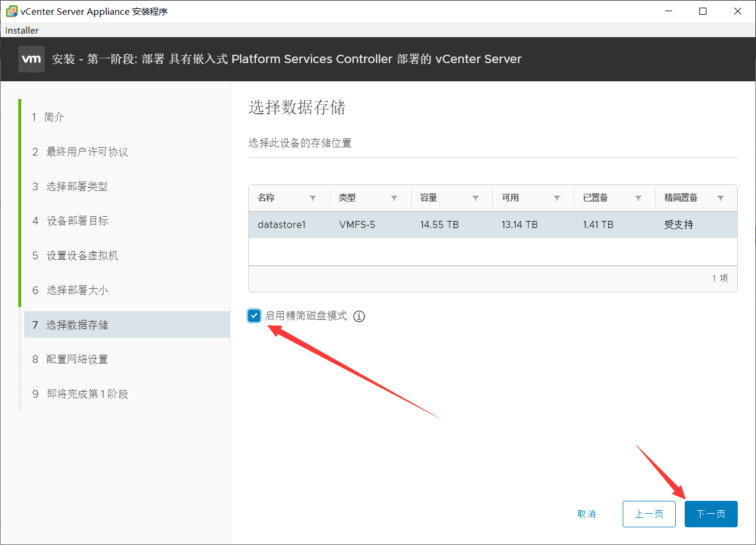Sort by the 类型 column header
This screenshot has height=545, width=756.
pyautogui.click(x=347, y=198)
